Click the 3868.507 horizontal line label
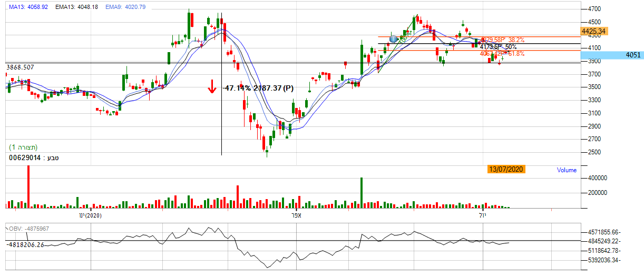Image resolution: width=644 pixels, height=276 pixels. tap(21, 67)
